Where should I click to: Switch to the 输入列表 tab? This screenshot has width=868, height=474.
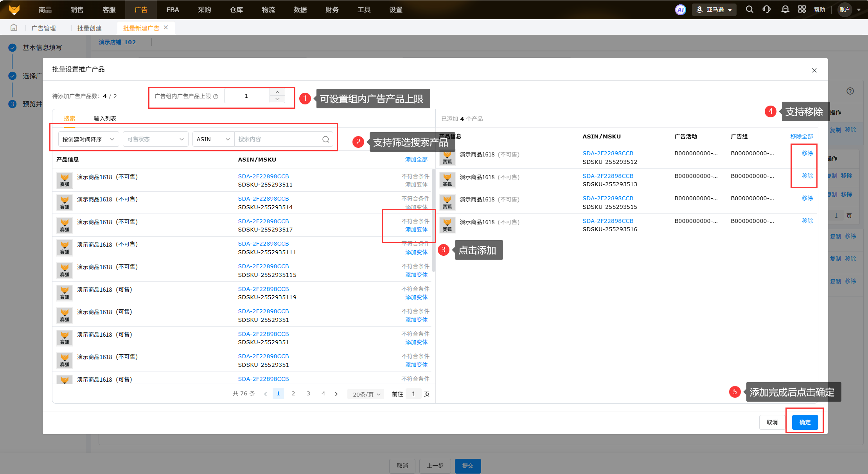pos(105,118)
